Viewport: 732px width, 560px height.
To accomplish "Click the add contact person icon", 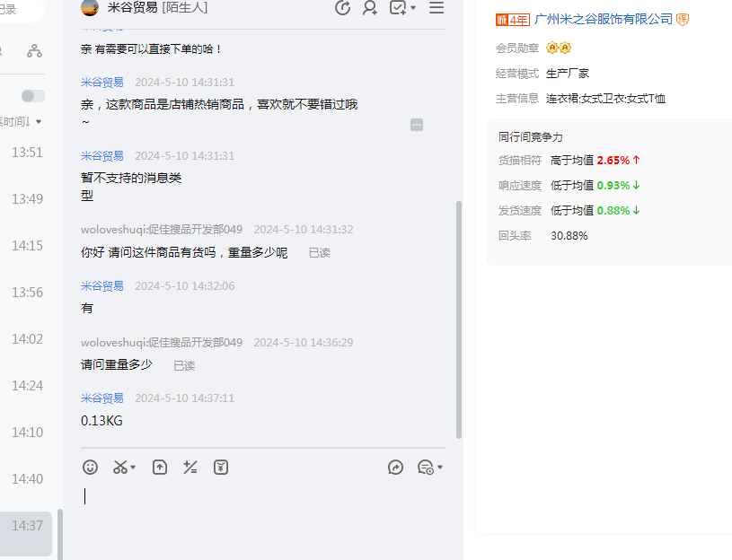I will click(x=369, y=8).
